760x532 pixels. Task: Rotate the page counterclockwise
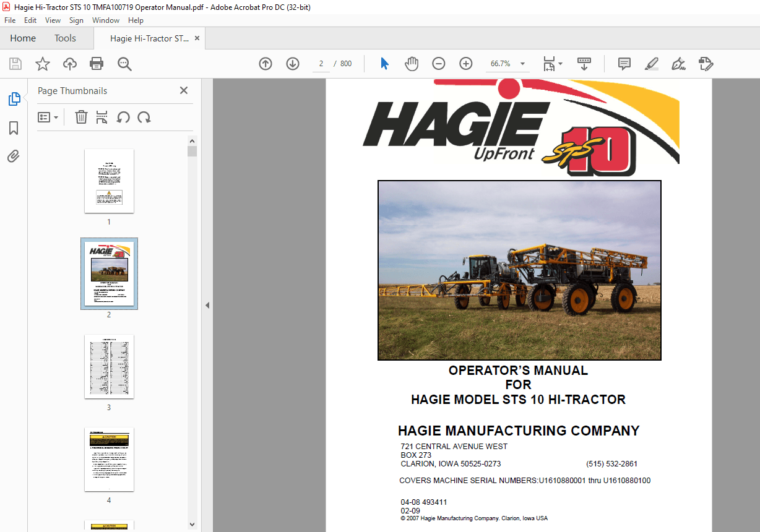pos(124,117)
